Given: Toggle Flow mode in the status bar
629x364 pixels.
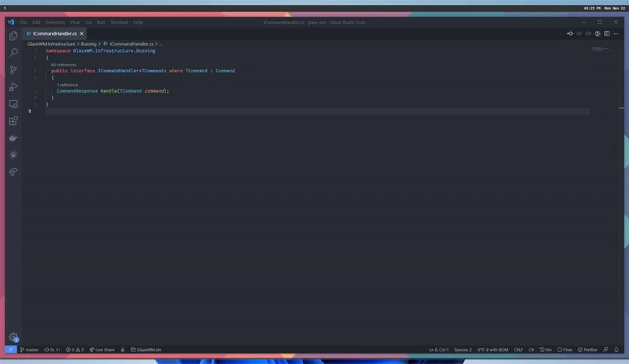Looking at the screenshot, I should click(565, 350).
